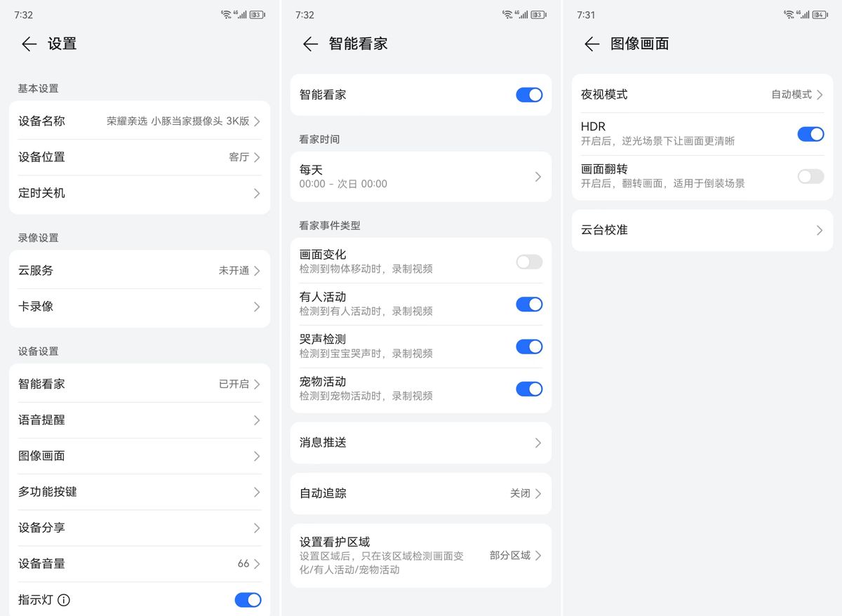This screenshot has width=842, height=616.
Task: Tap back arrow on 设置 screen
Action: pyautogui.click(x=29, y=44)
